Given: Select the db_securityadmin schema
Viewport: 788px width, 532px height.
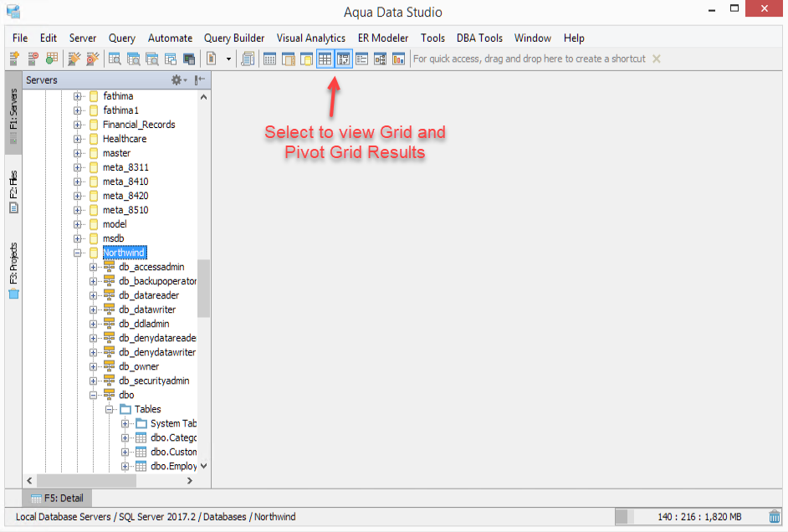Looking at the screenshot, I should point(154,381).
